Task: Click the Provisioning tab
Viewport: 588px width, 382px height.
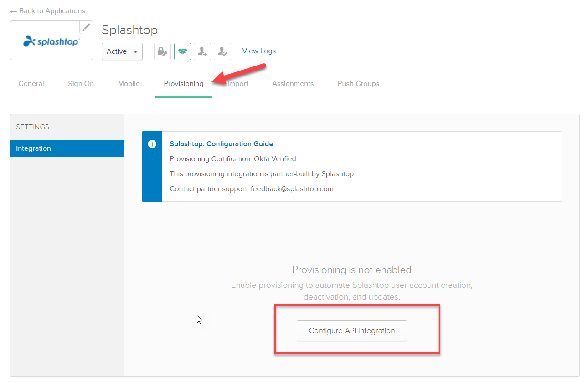Action: point(183,83)
